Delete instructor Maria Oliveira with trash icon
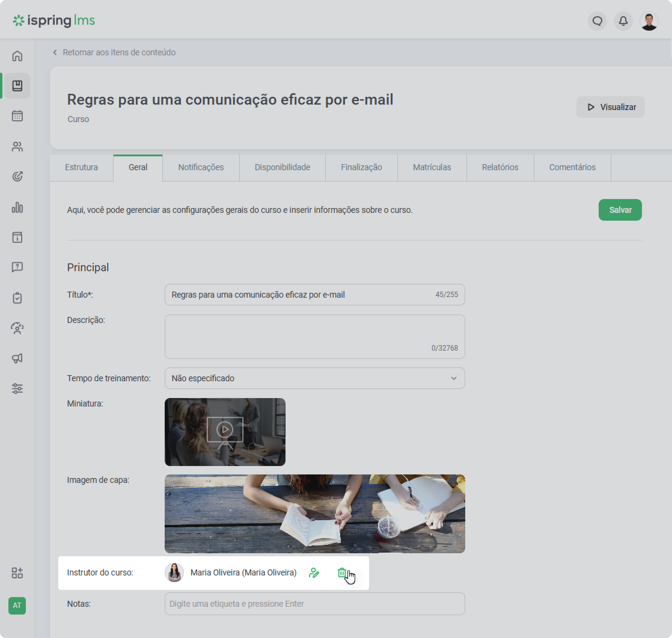This screenshot has width=672, height=638. (x=342, y=573)
